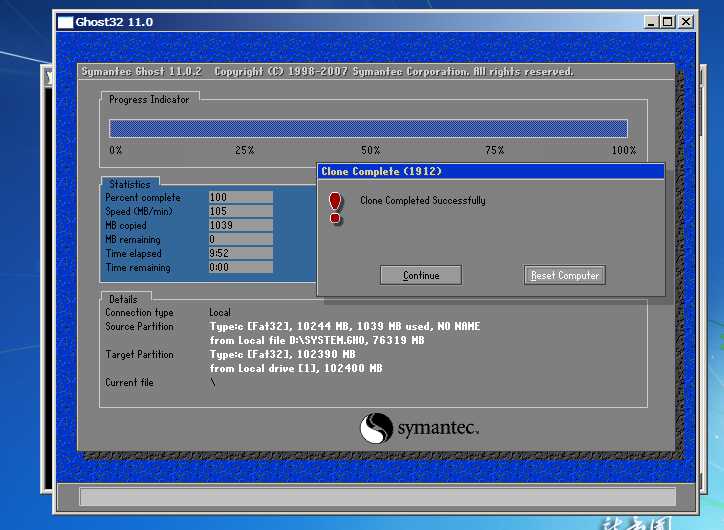
Task: Click the Symantec Ghost 11.0.2 copyright header
Action: 327,72
